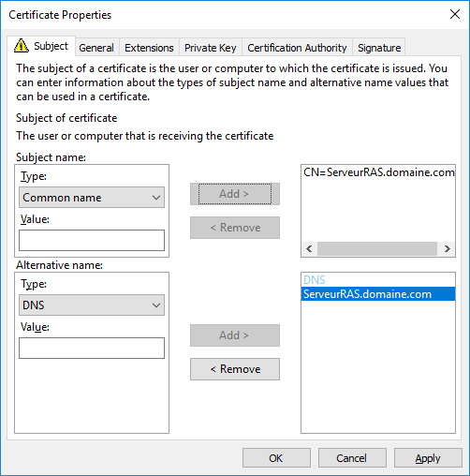Select CN=ServeurRAS.domaine.com entry
470x476 pixels.
378,172
